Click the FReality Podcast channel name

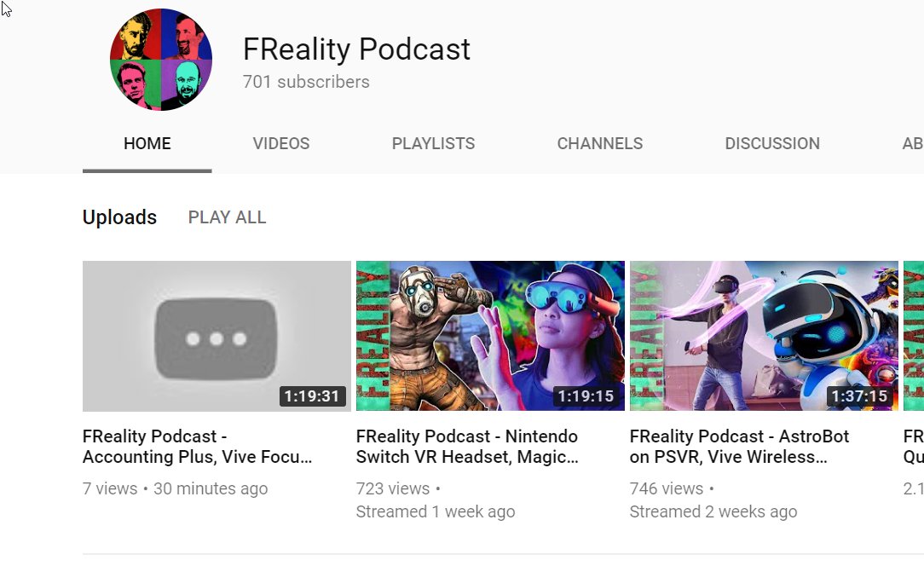point(356,49)
